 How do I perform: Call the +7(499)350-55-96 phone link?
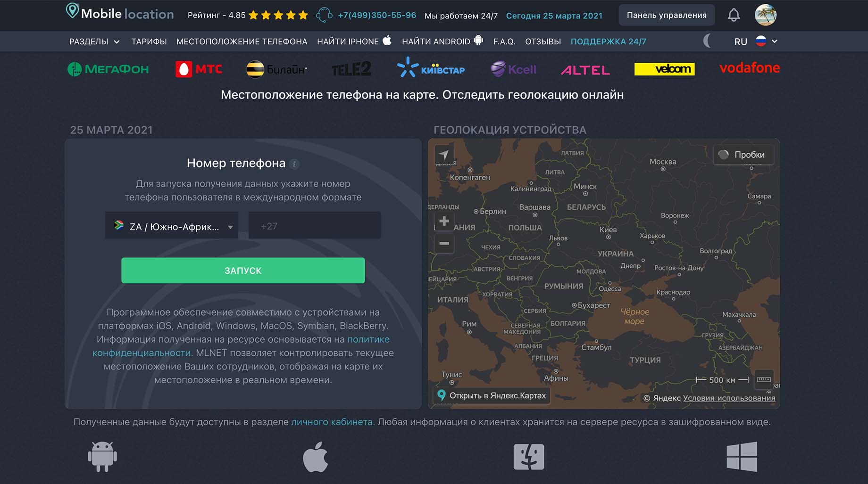[x=377, y=15]
